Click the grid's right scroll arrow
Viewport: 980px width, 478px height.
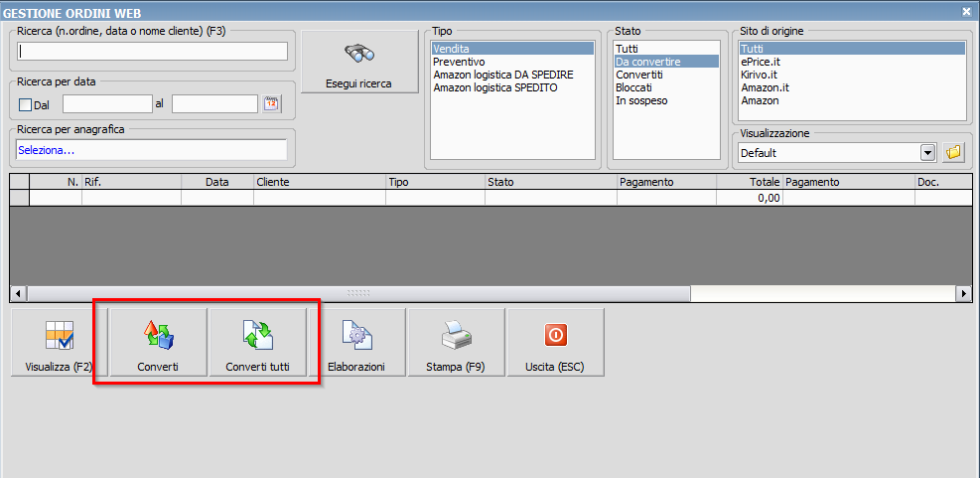point(964,293)
